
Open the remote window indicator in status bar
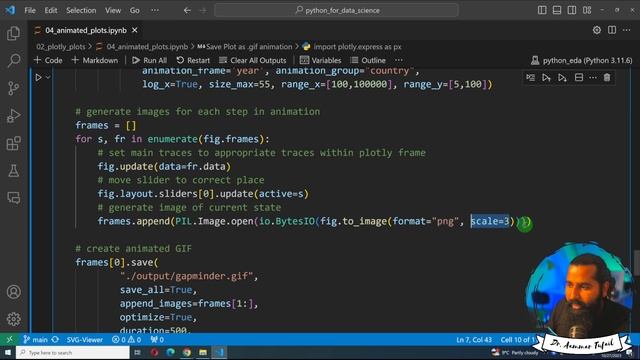(9, 340)
